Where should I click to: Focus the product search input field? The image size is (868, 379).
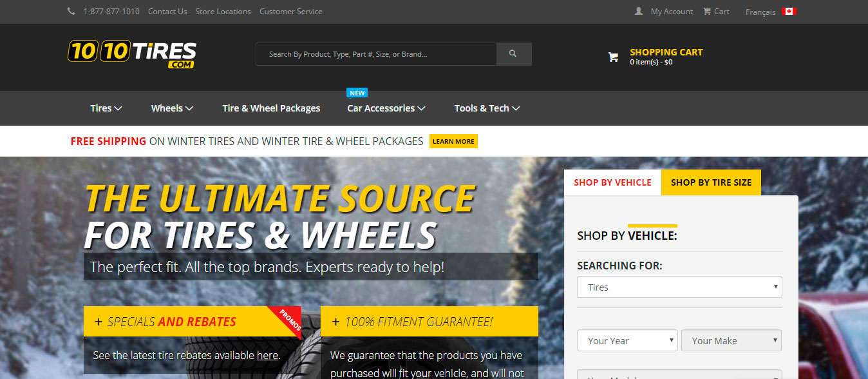(376, 54)
